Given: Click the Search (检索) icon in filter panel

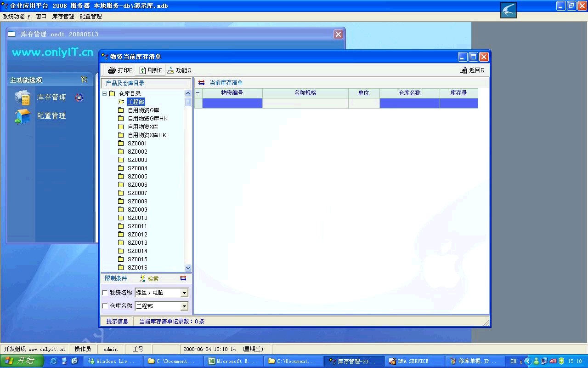Looking at the screenshot, I should [143, 279].
